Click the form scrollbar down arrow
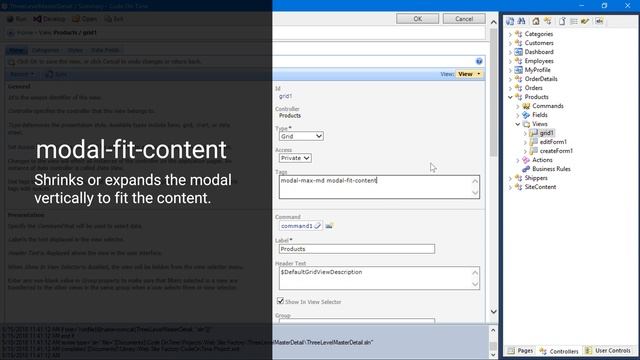 [493, 312]
